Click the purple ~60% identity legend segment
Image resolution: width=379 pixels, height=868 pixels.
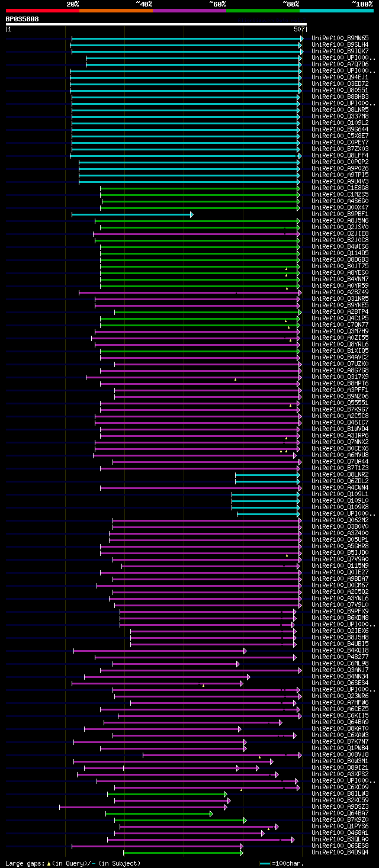tap(189, 11)
